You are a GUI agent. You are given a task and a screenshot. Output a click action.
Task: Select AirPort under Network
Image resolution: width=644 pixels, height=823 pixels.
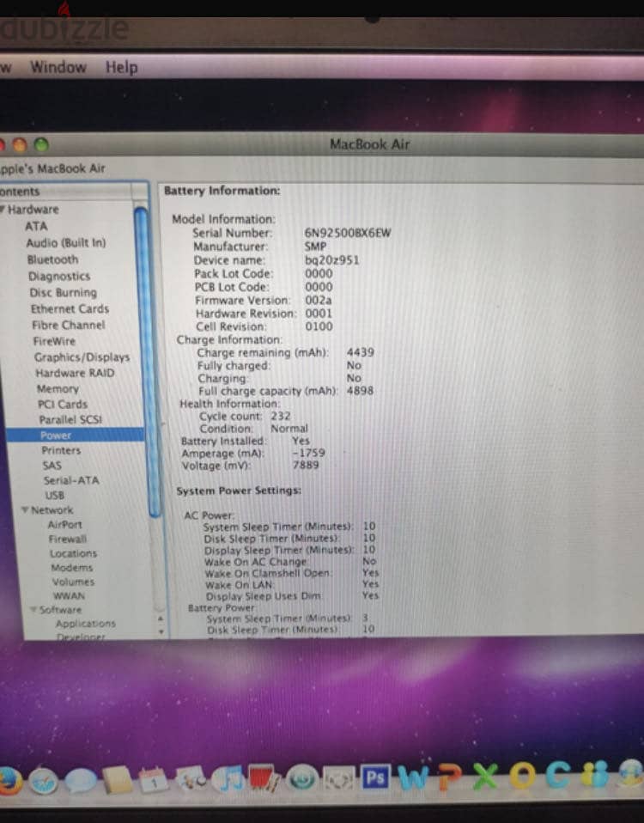point(64,524)
